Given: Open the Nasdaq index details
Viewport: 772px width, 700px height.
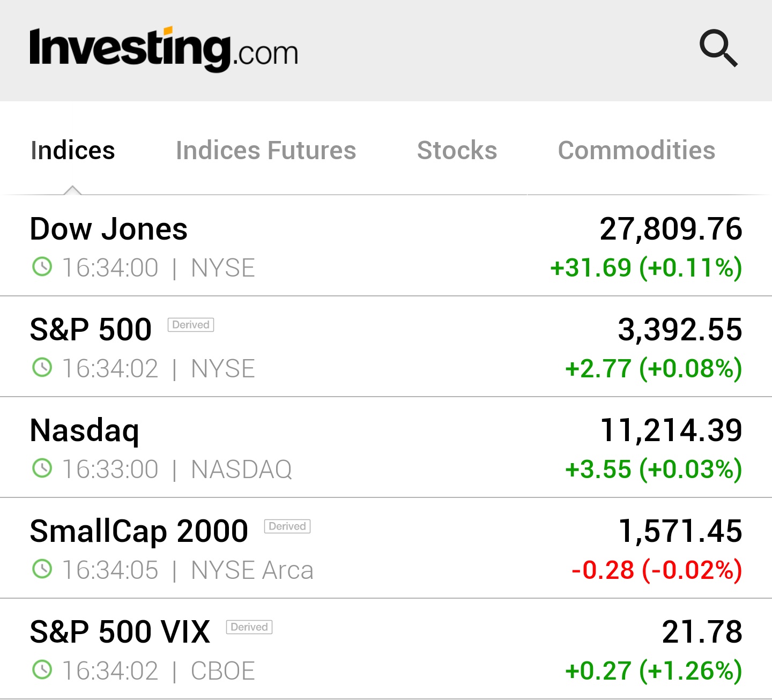Looking at the screenshot, I should coord(85,430).
